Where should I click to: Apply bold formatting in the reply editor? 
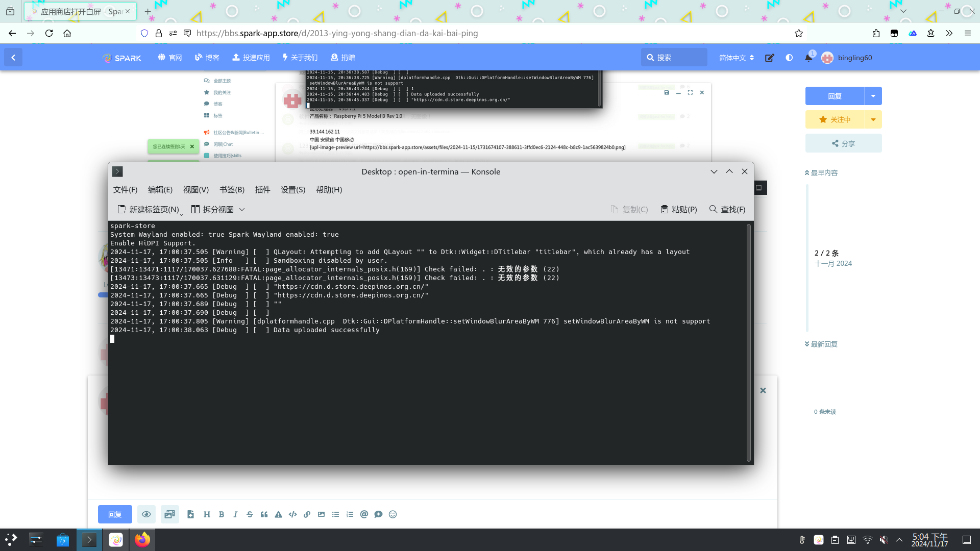[221, 514]
